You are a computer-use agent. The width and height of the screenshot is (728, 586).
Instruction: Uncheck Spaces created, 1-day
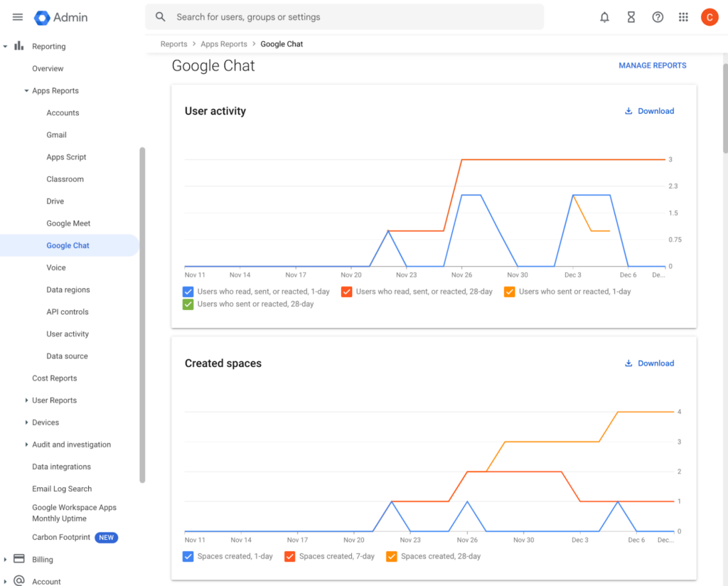pyautogui.click(x=188, y=556)
